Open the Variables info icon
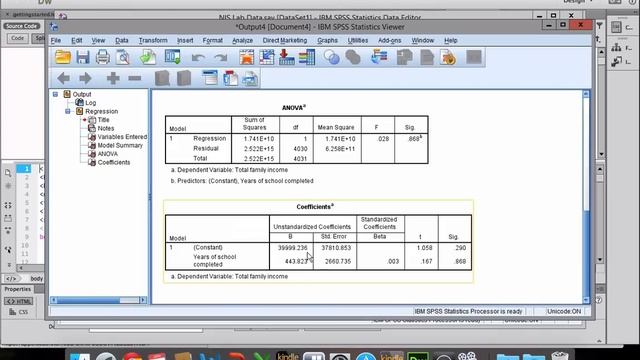 tap(307, 57)
